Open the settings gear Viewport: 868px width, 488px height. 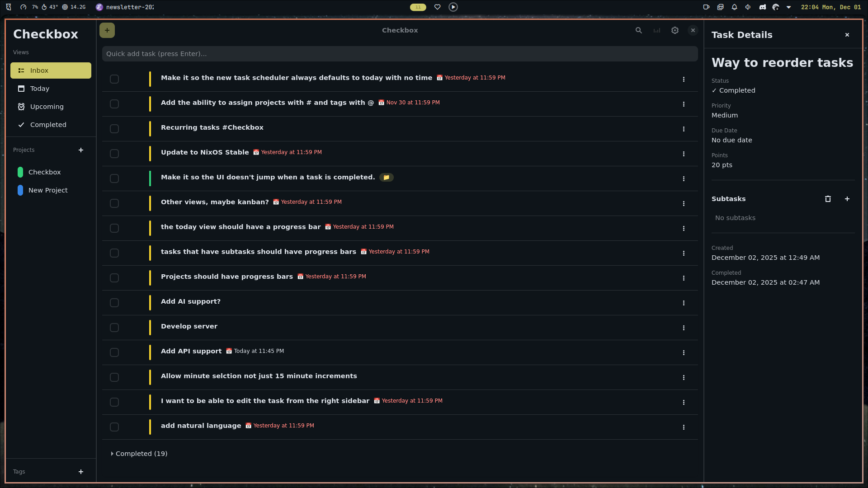(x=675, y=30)
